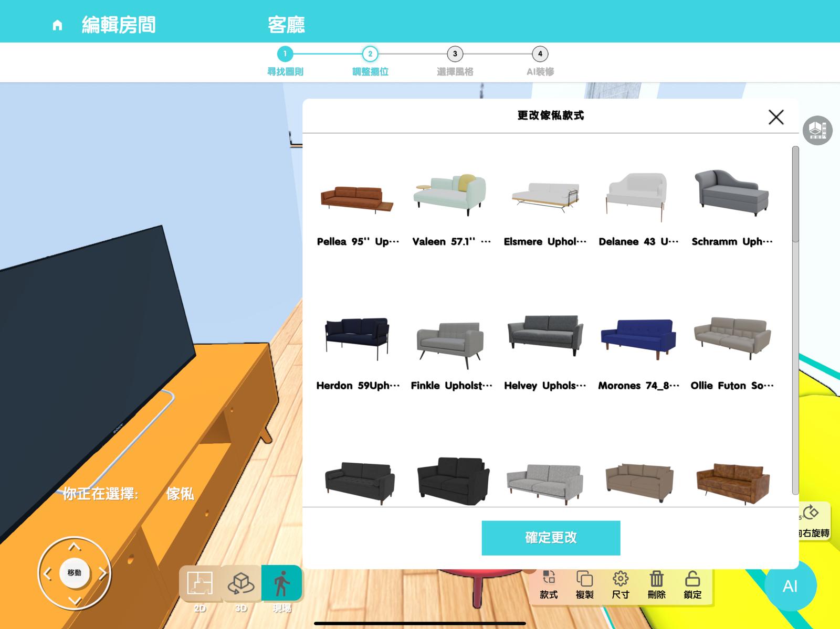This screenshot has width=840, height=629.
Task: Open the AI裝修 step
Action: pos(540,54)
